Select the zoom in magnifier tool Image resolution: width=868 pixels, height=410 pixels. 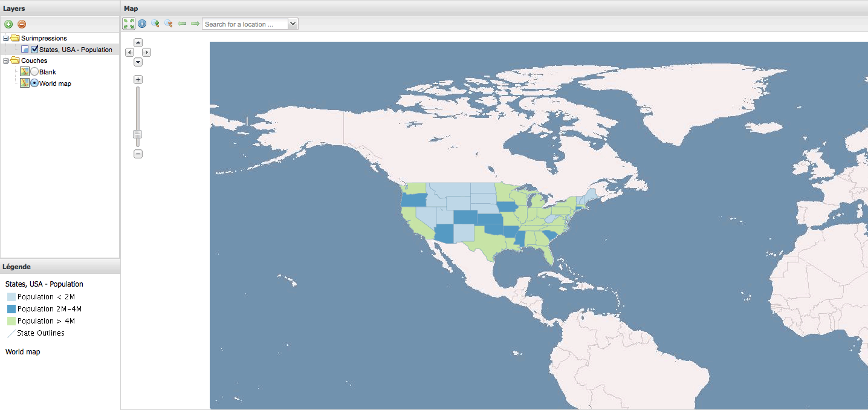(x=155, y=24)
